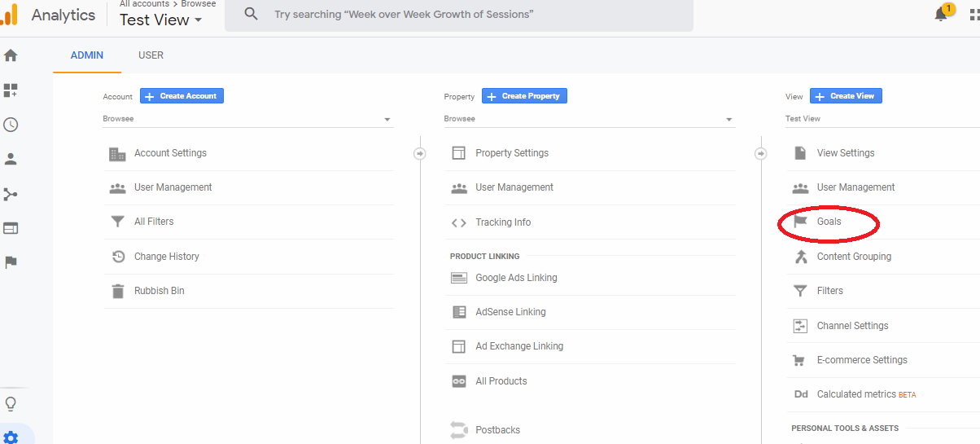The image size is (980, 444).
Task: Click the Create Account button
Action: pyautogui.click(x=182, y=96)
